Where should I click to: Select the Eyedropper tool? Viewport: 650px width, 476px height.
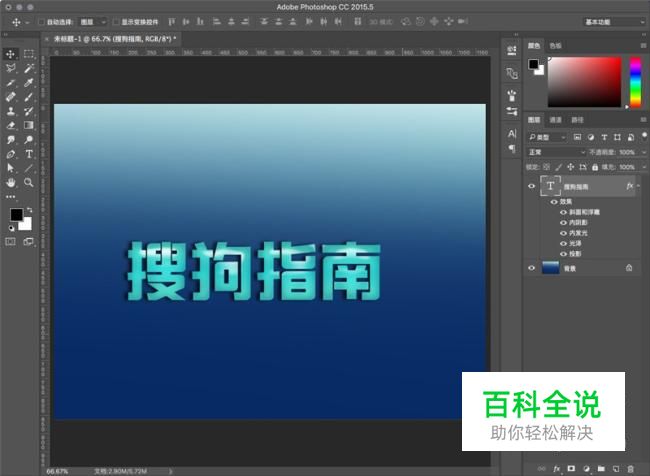click(29, 83)
